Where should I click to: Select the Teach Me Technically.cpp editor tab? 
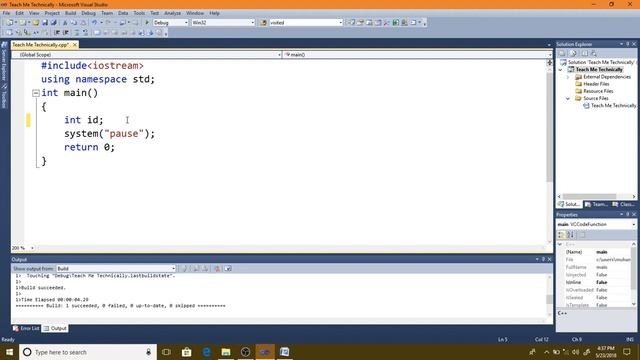point(41,44)
